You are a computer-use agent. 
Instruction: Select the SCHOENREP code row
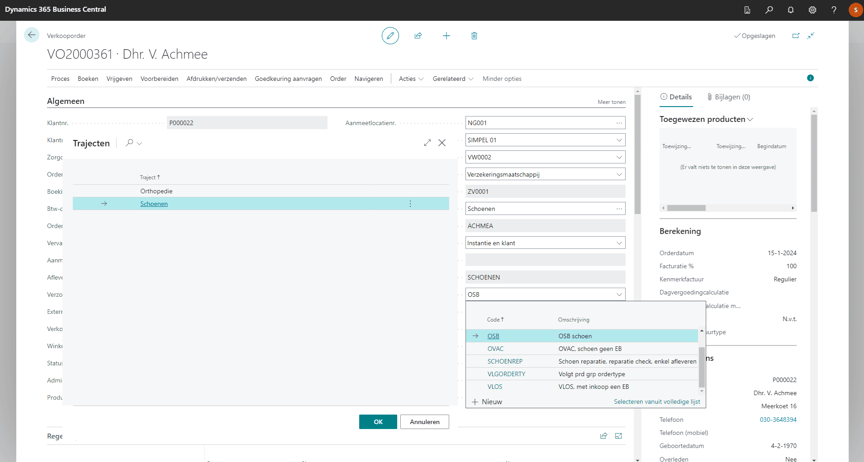tap(582, 361)
